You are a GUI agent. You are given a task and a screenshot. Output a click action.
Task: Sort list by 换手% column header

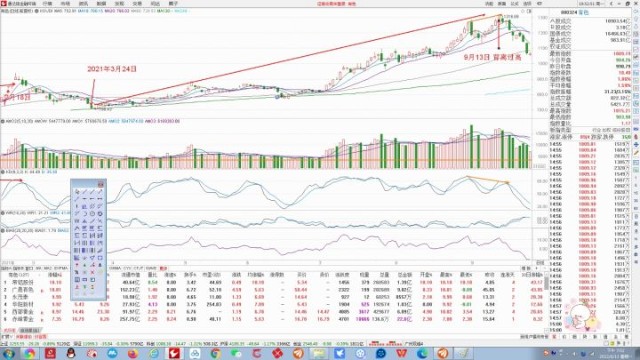190,275
